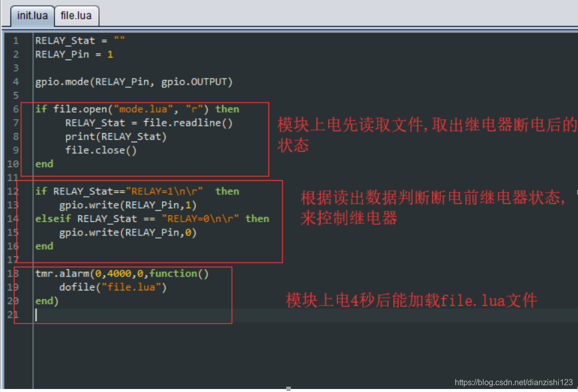This screenshot has height=392, width=578.
Task: Click the if RELAY_Stat=="RELAY=1\n\r" line
Action: (137, 191)
